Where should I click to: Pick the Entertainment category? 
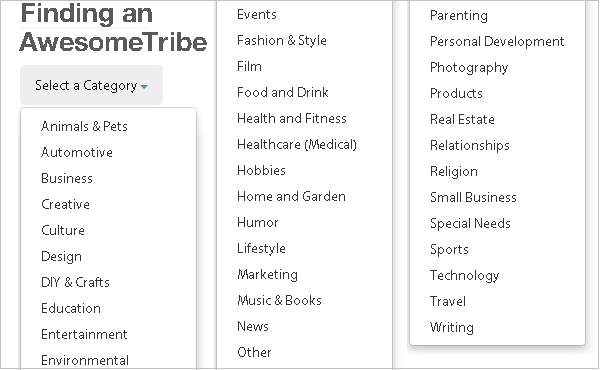[84, 334]
